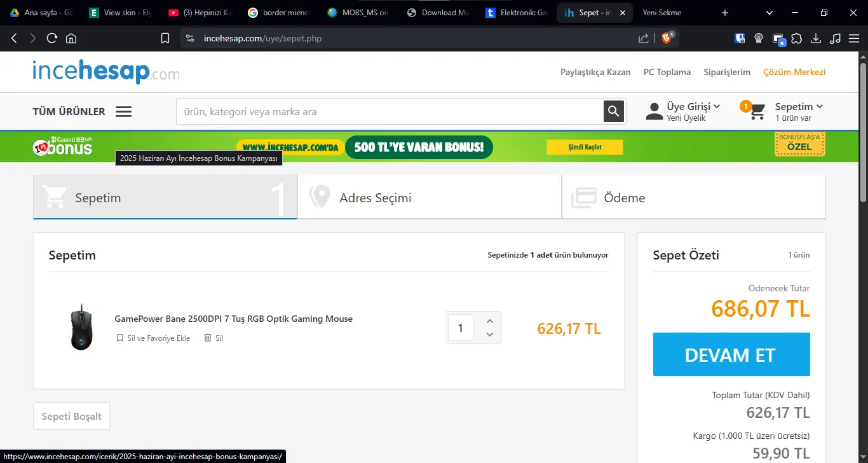
Task: Close the Sepet incehesap tab
Action: click(x=623, y=13)
